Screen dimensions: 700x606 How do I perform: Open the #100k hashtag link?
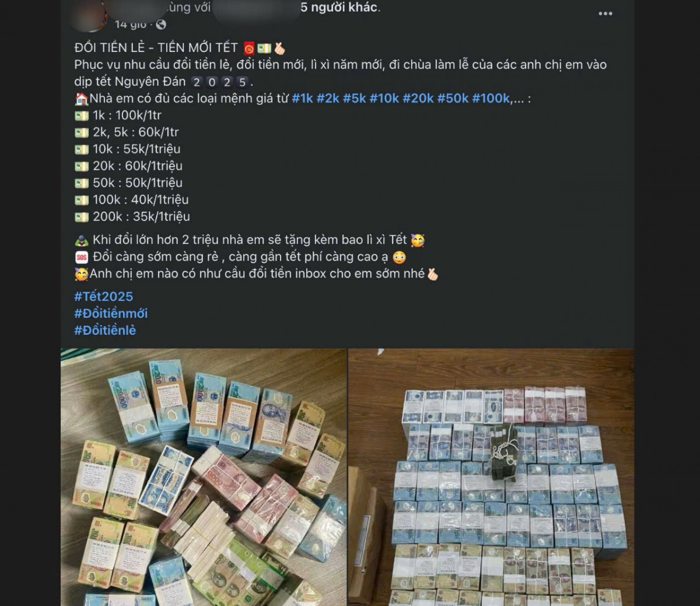491,99
